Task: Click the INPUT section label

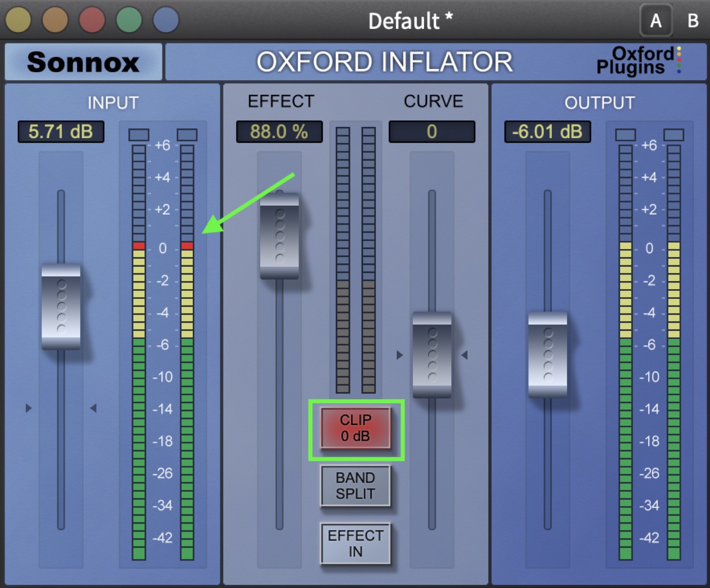Action: [x=113, y=103]
